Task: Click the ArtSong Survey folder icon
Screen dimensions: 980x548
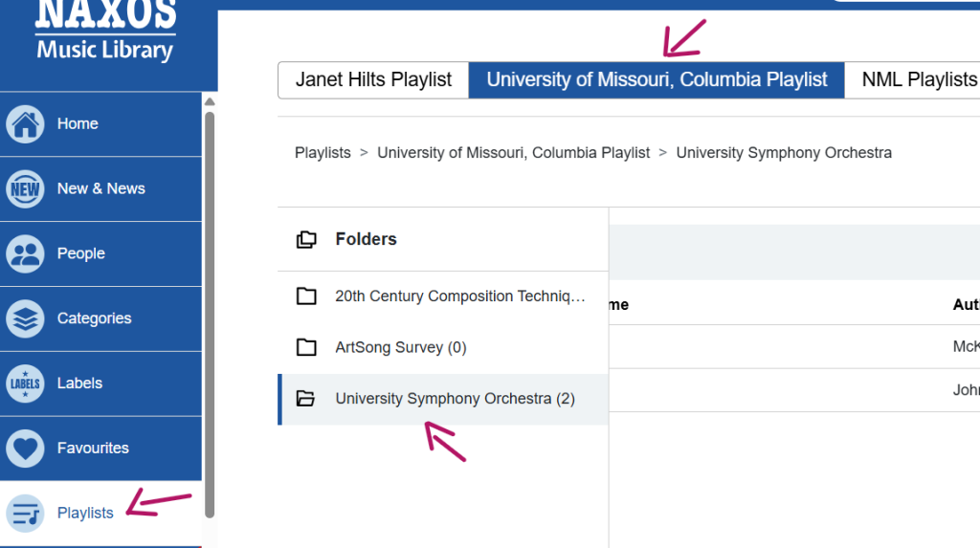Action: 306,347
